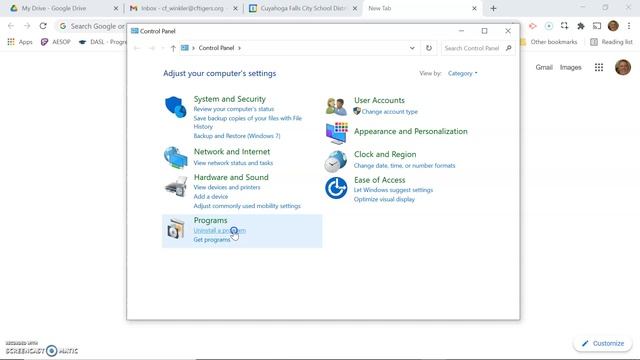Screen dimensions: 640x360
Task: Reload the Chrome page
Action: coord(43,26)
